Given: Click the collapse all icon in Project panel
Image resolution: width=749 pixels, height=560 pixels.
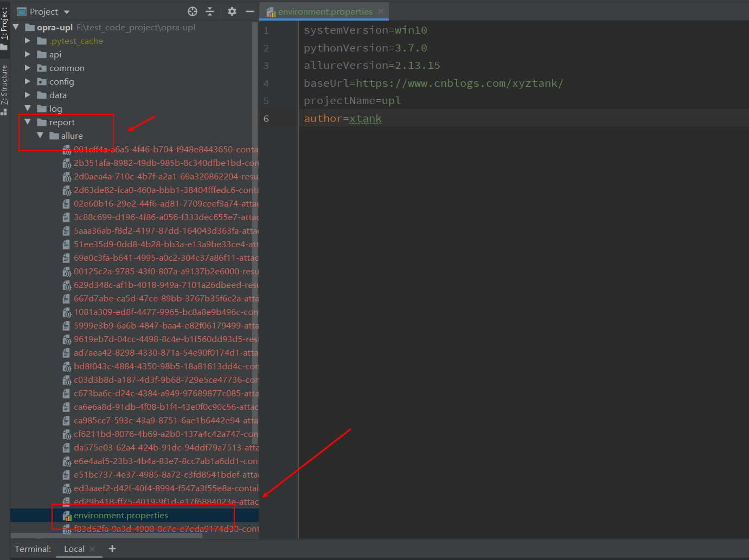Looking at the screenshot, I should [210, 11].
